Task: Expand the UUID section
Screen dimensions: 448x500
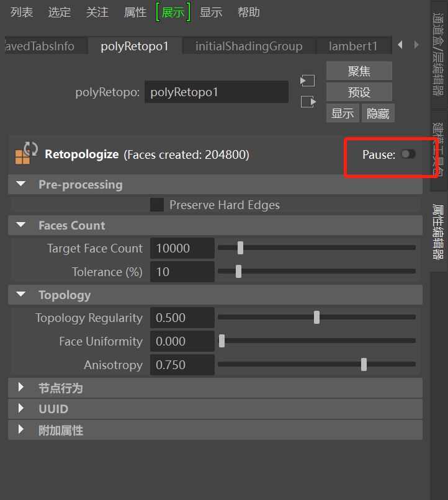Action: coord(21,408)
